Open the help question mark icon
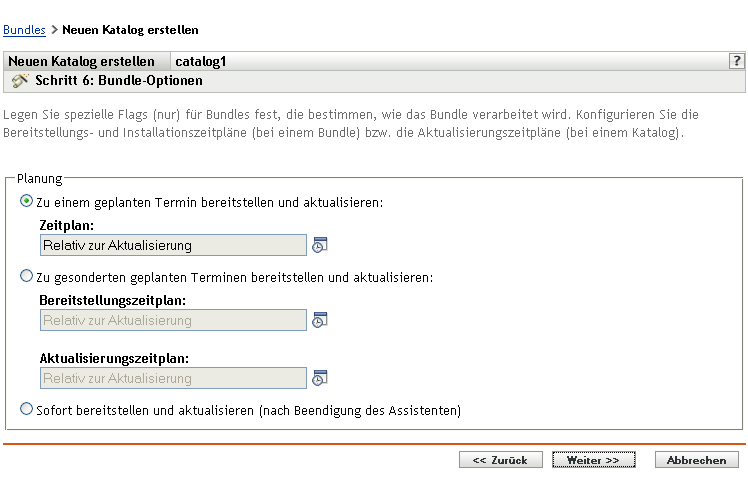This screenshot has width=748, height=481. point(736,61)
